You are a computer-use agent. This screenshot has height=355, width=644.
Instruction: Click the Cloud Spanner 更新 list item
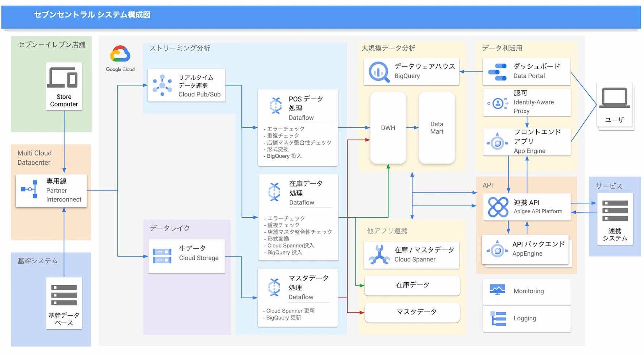[x=289, y=311]
